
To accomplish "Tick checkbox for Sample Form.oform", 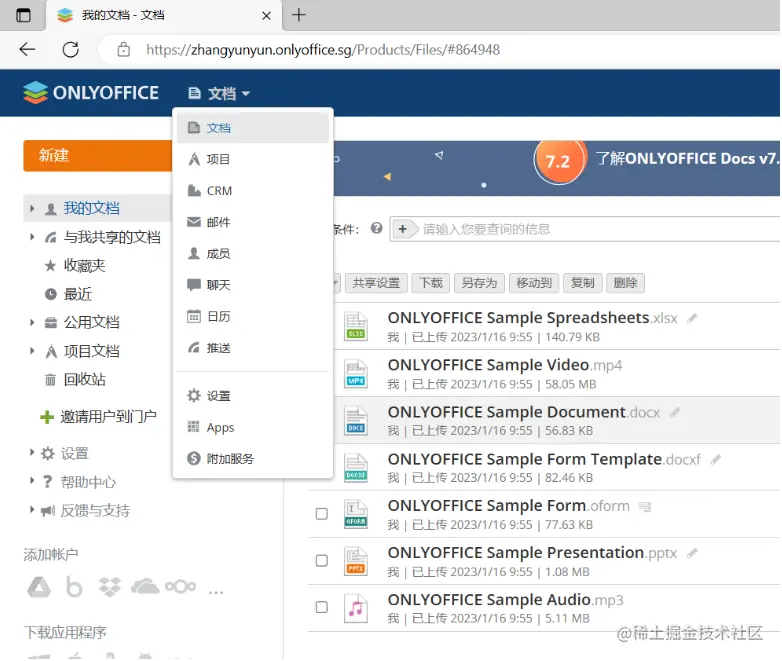I will pyautogui.click(x=322, y=514).
